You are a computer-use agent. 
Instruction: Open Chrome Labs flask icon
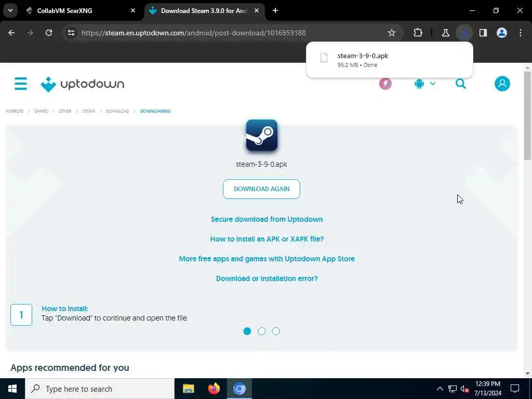click(x=445, y=33)
